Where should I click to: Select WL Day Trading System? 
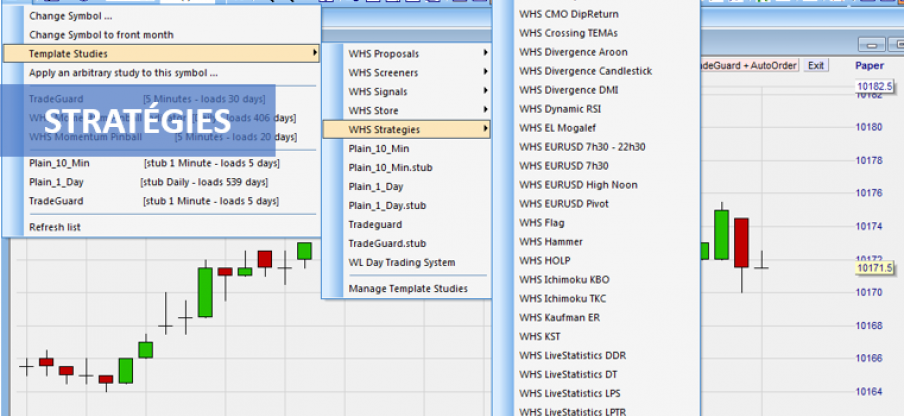click(406, 263)
